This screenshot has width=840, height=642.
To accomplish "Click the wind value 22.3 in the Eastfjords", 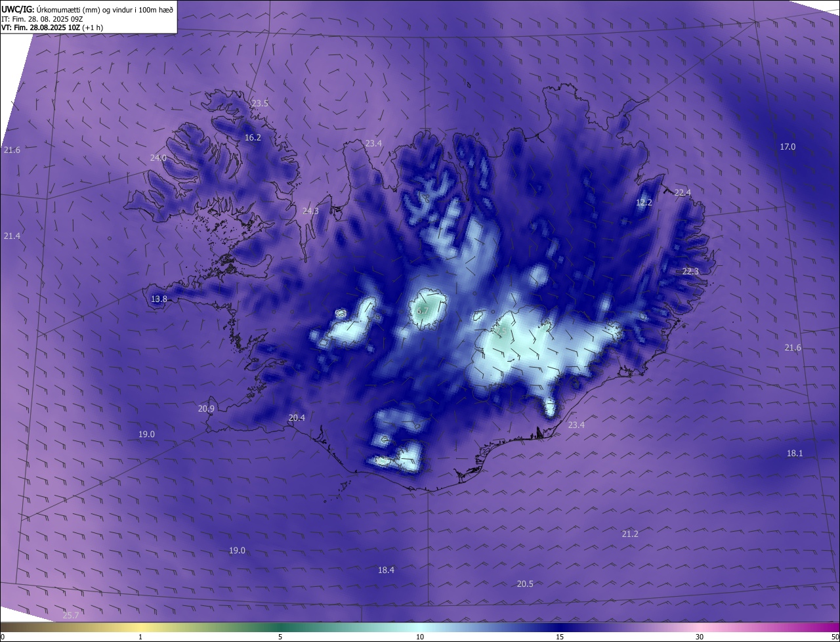I will 690,272.
